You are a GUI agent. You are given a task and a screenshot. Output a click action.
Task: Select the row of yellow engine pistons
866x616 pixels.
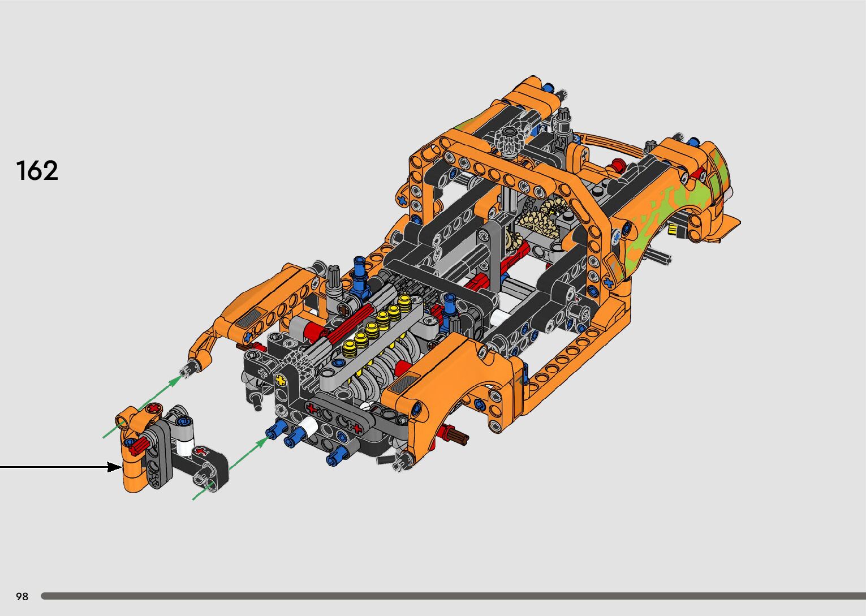coord(375,326)
